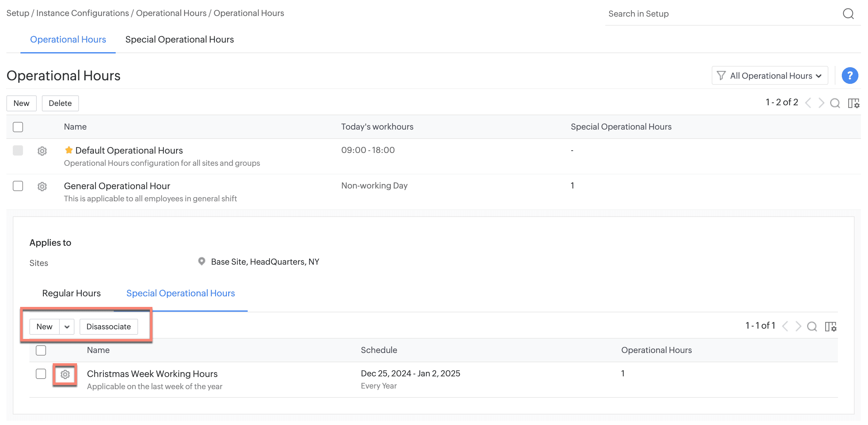
Task: Switch to the top Special Operational Hours tab
Action: (x=179, y=39)
